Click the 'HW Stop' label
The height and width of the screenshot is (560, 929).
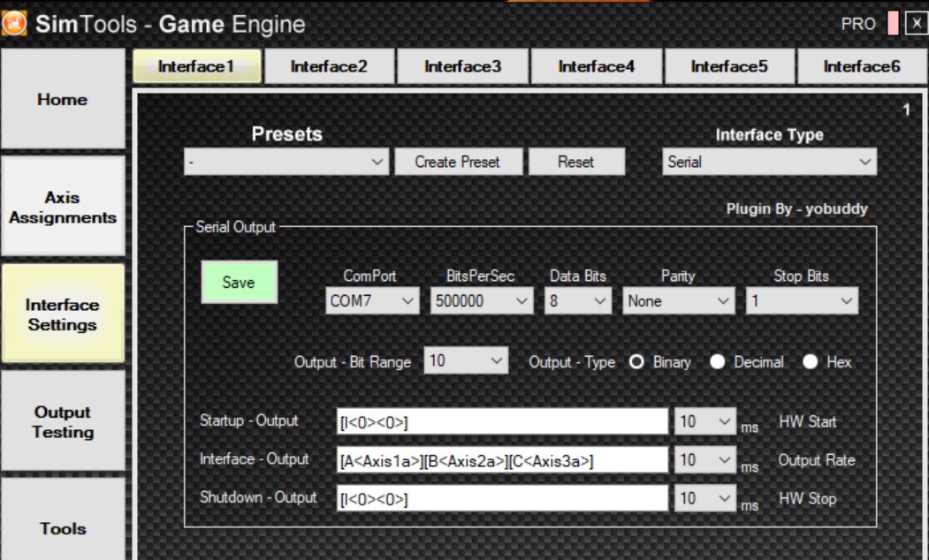click(x=808, y=499)
